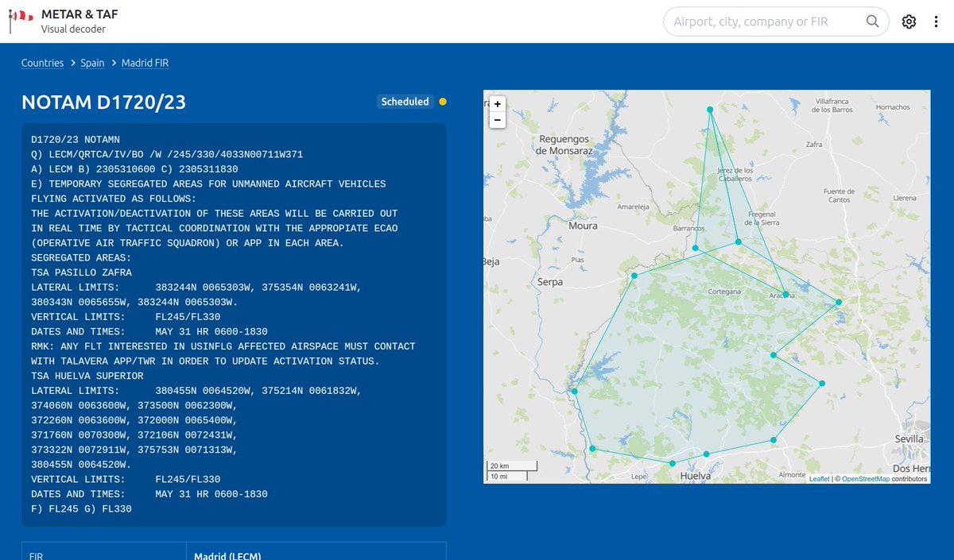Click the Zafra label on the map
954x560 pixels.
click(814, 145)
